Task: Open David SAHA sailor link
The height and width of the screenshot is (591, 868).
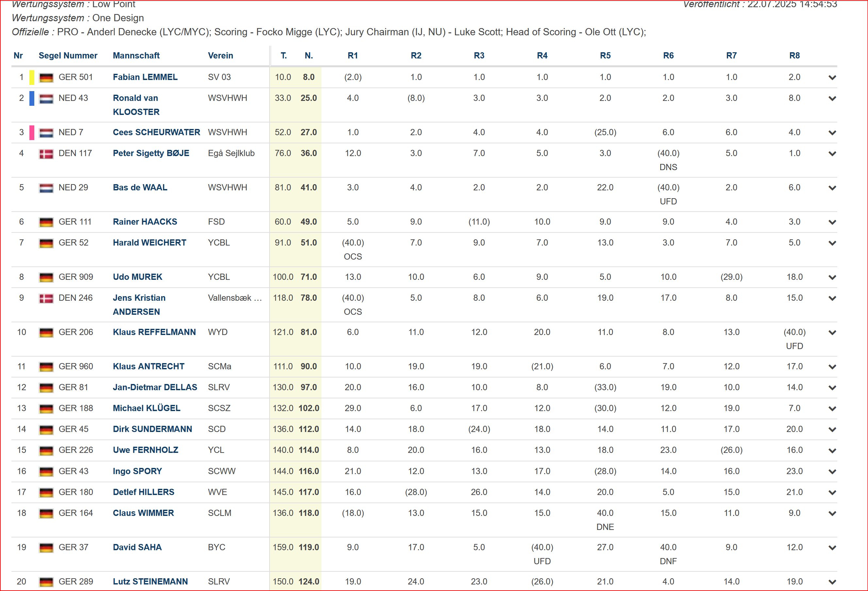Action: pyautogui.click(x=137, y=548)
